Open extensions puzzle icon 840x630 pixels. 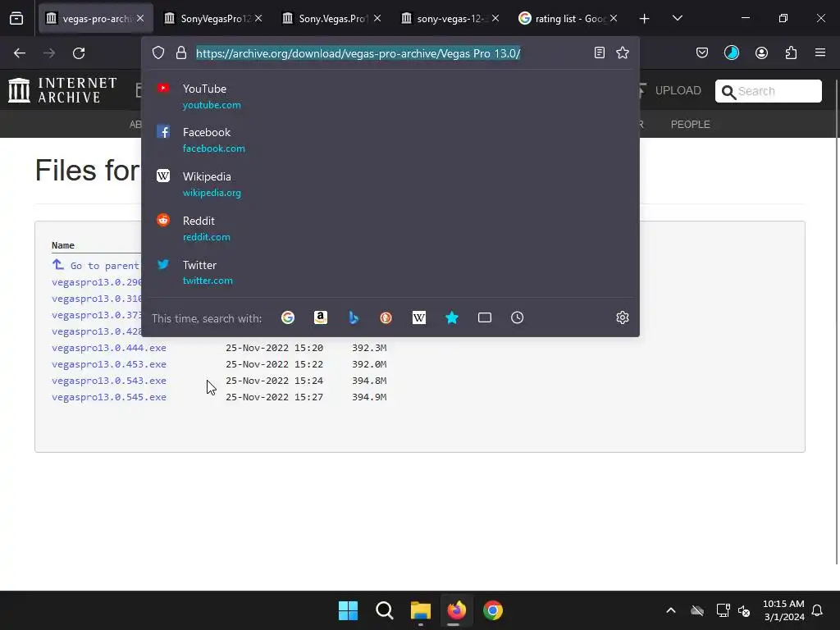[x=791, y=52]
